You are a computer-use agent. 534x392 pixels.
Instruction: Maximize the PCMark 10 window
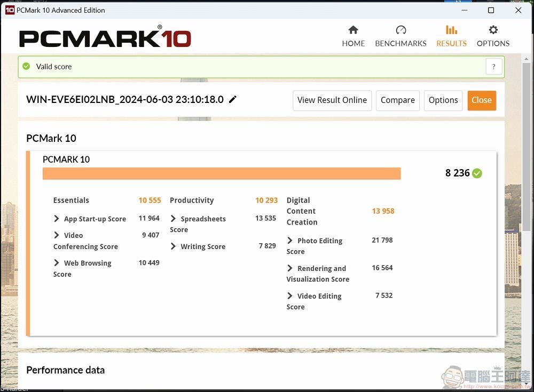pos(491,10)
